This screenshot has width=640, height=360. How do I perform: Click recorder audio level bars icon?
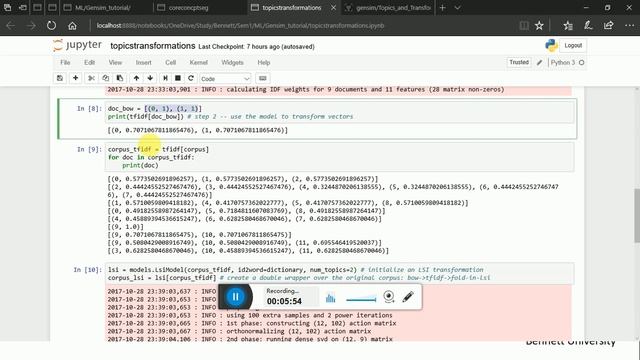coord(331,298)
